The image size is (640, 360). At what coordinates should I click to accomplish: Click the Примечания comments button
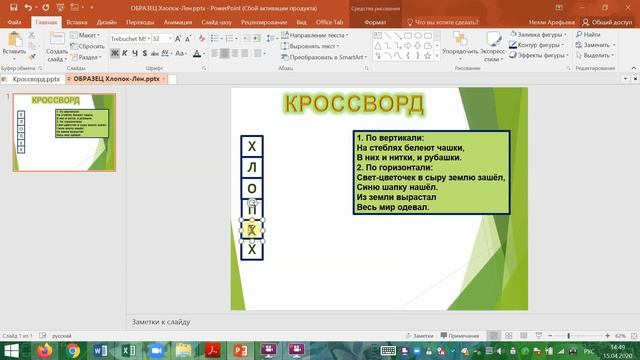(460, 336)
